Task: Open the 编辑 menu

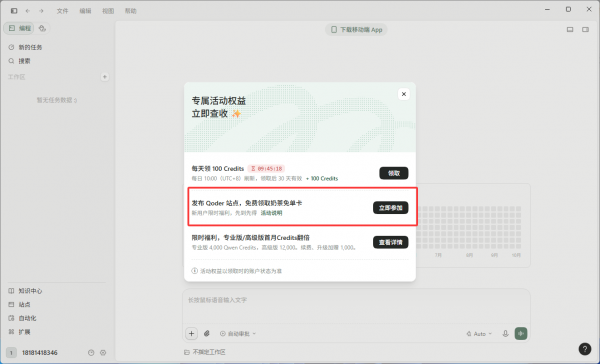Action: (85, 11)
